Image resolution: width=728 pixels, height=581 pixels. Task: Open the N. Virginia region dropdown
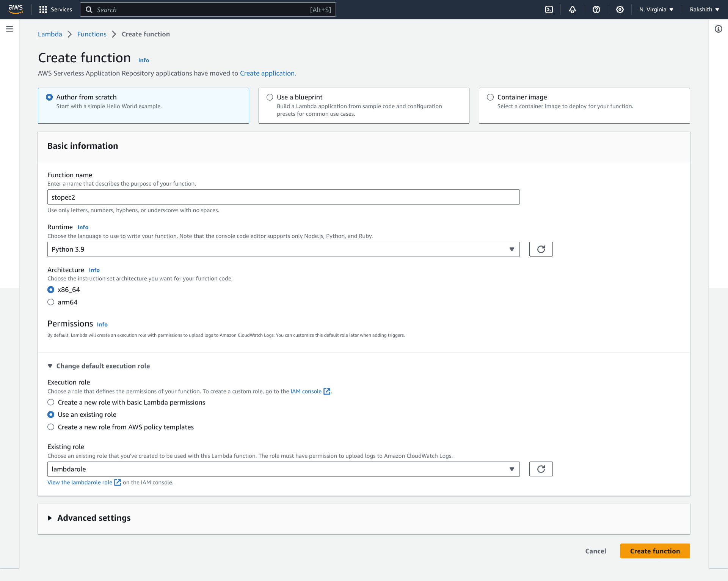656,9
